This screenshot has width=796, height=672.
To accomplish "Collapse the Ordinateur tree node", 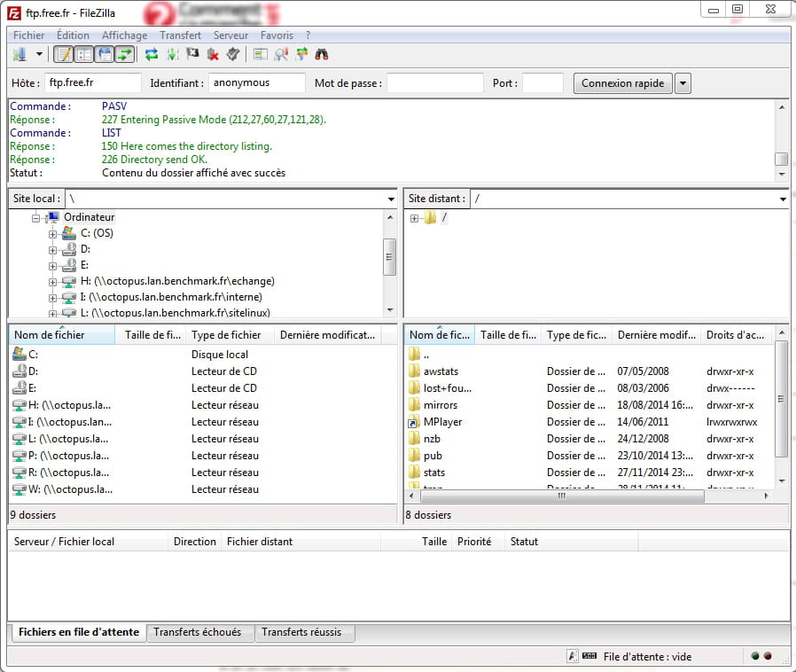I will (x=36, y=218).
